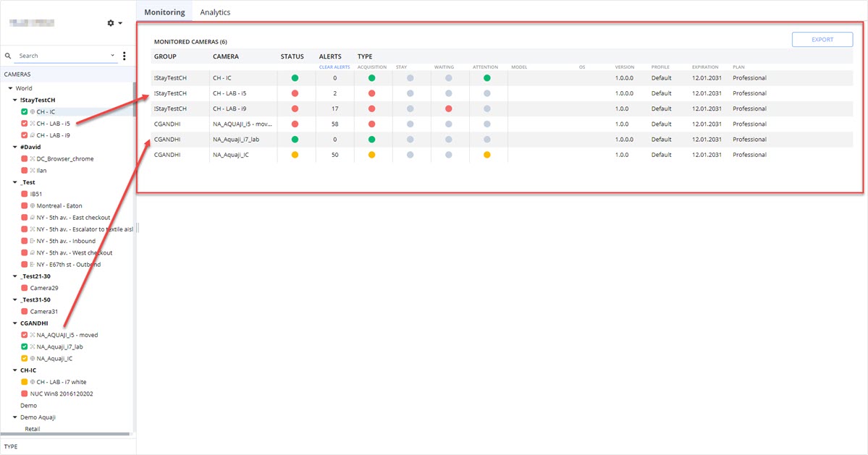Click the status dot for NA_AQUAJI_i5 row
This screenshot has width=868, height=455.
coord(295,124)
